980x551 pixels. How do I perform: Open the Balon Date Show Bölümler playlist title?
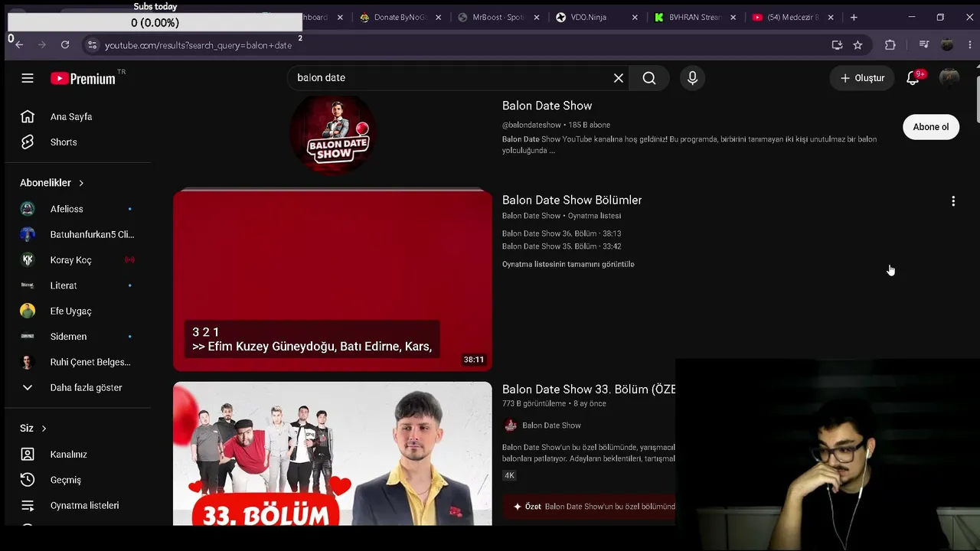click(572, 200)
